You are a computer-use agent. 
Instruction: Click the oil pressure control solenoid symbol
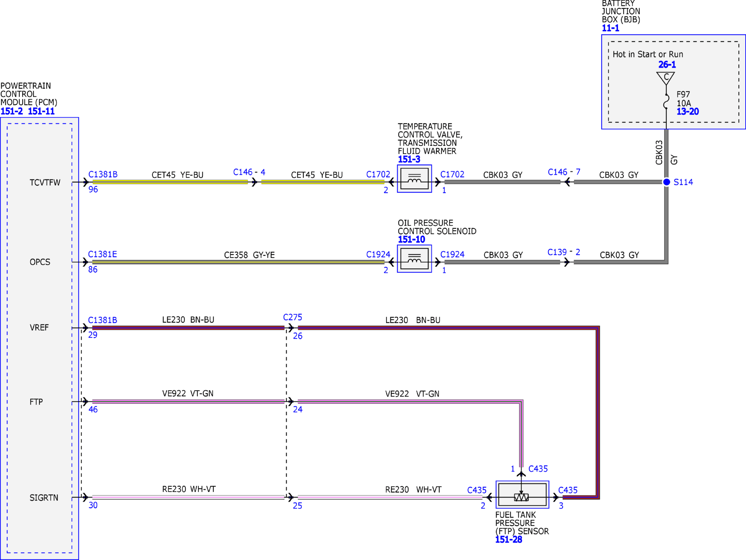[x=414, y=258]
